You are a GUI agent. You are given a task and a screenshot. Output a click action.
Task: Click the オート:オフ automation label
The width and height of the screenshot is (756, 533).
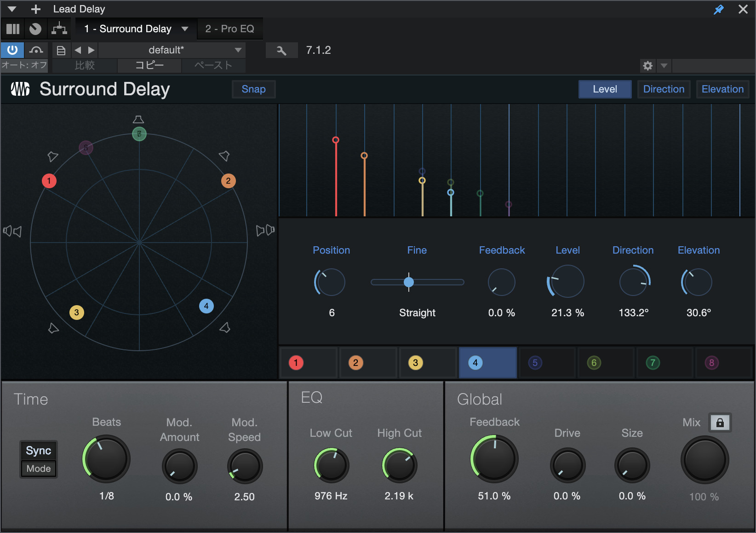(24, 65)
